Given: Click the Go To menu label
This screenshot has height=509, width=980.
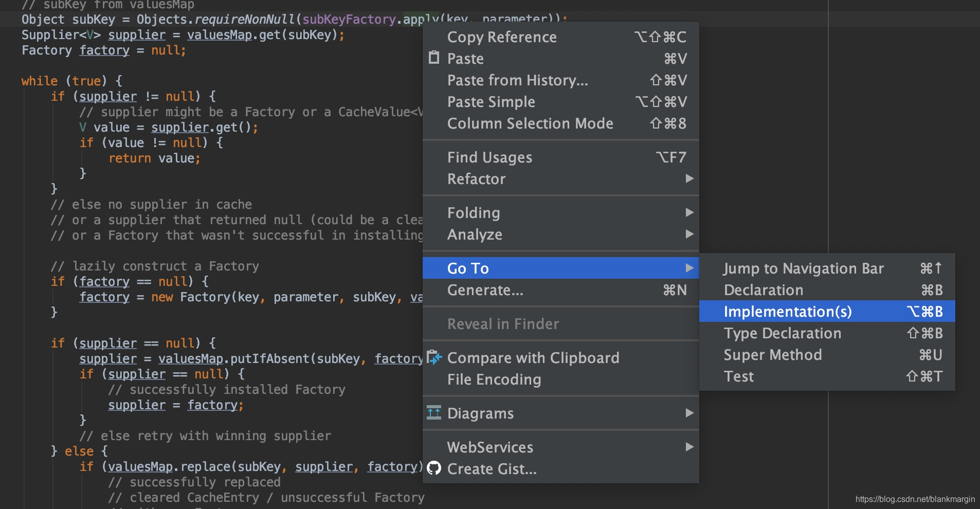Looking at the screenshot, I should pos(468,268).
